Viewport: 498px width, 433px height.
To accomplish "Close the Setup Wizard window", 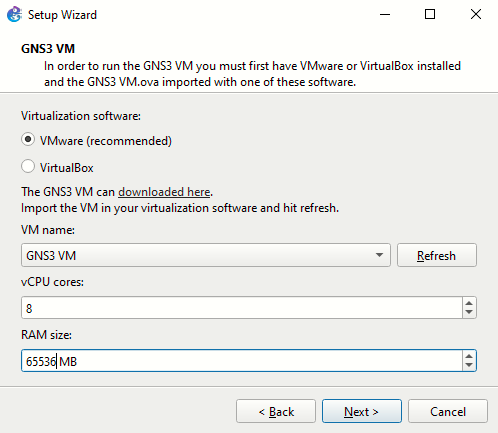I will pyautogui.click(x=476, y=15).
